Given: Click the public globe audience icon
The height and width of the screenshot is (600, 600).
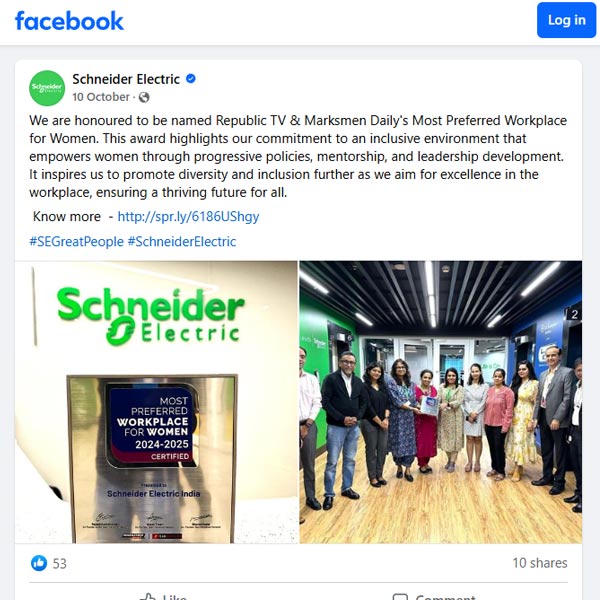Looking at the screenshot, I should click(x=144, y=98).
